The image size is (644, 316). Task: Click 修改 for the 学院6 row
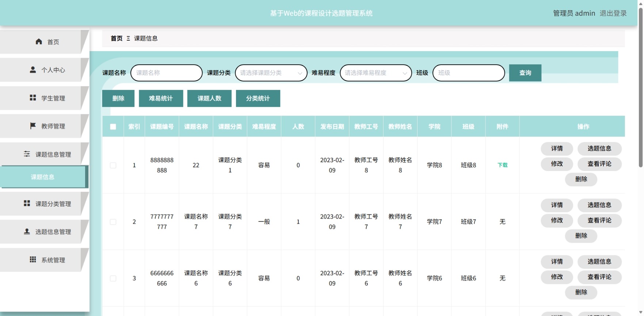[557, 277]
